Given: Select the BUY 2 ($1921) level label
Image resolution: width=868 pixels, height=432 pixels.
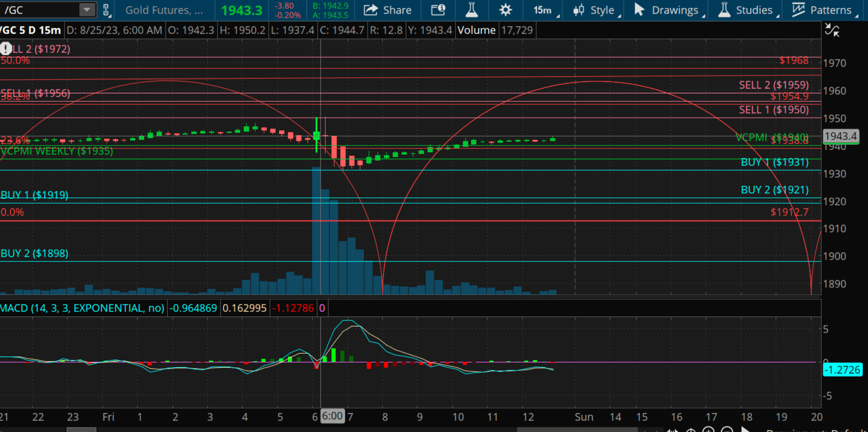Looking at the screenshot, I should click(775, 190).
